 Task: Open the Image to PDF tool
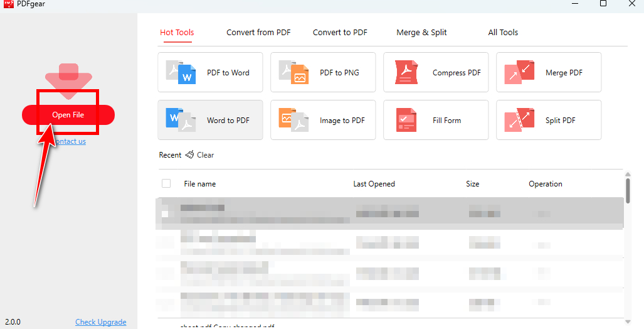(323, 120)
